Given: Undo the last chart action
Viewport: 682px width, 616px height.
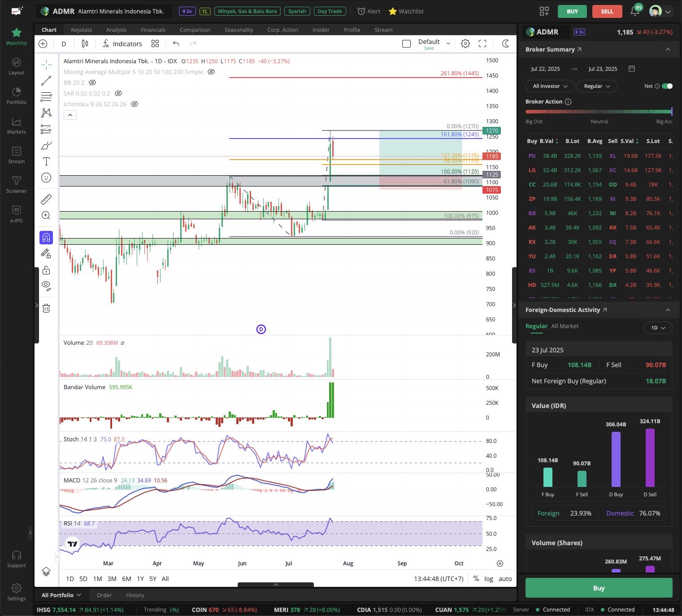Looking at the screenshot, I should pyautogui.click(x=176, y=43).
